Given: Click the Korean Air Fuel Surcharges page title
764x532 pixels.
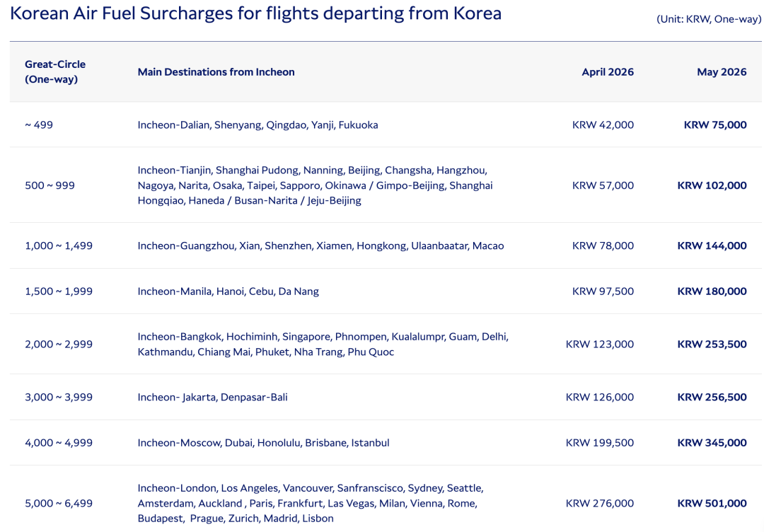Looking at the screenshot, I should (x=255, y=13).
